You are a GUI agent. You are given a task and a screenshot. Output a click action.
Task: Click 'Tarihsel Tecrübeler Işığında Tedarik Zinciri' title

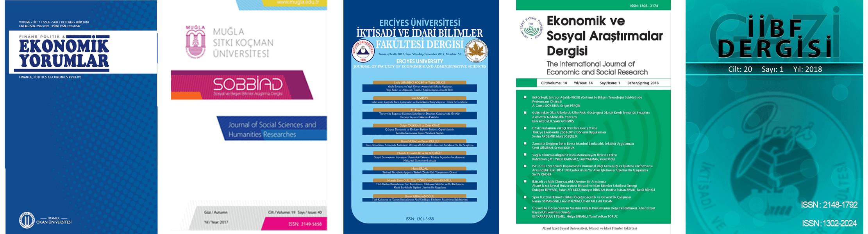420,172
